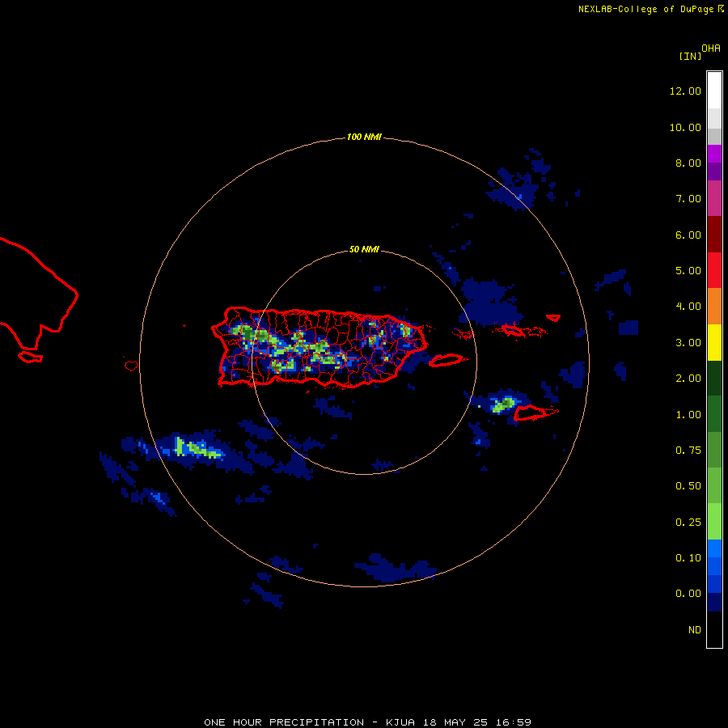Click the 2.00 legend value

tap(688, 379)
